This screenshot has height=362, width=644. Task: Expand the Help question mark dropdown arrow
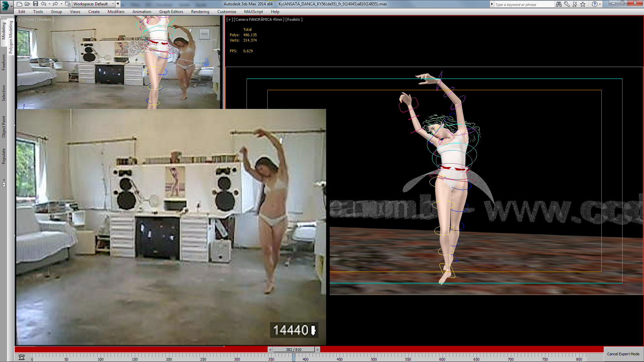tap(600, 4)
